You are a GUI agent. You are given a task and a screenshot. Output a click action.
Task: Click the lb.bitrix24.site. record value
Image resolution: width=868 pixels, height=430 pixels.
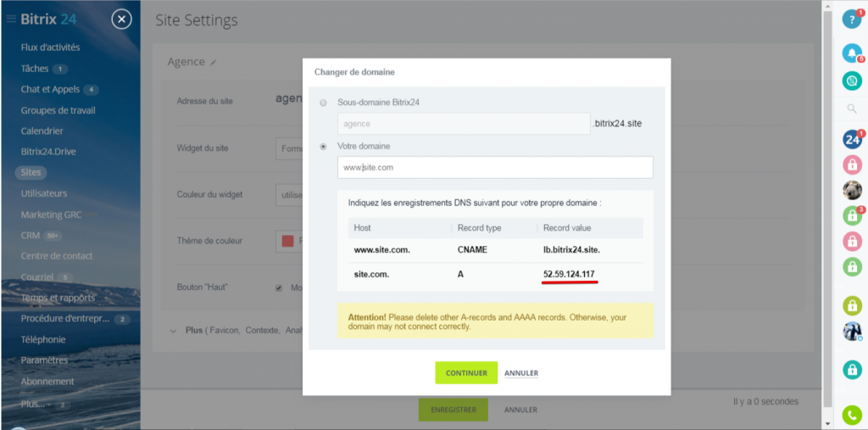click(572, 250)
